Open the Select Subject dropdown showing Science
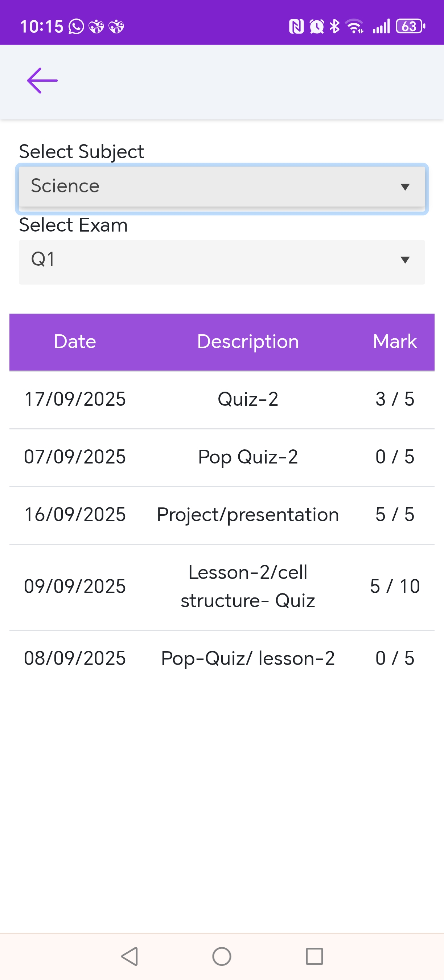Viewport: 444px width, 980px height. pos(222,187)
